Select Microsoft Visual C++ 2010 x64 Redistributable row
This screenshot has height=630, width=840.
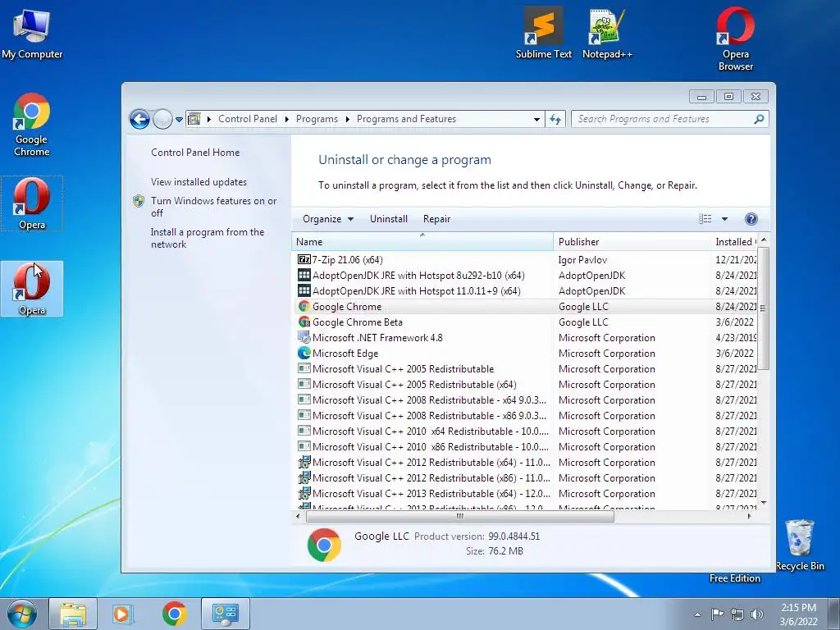[525, 431]
